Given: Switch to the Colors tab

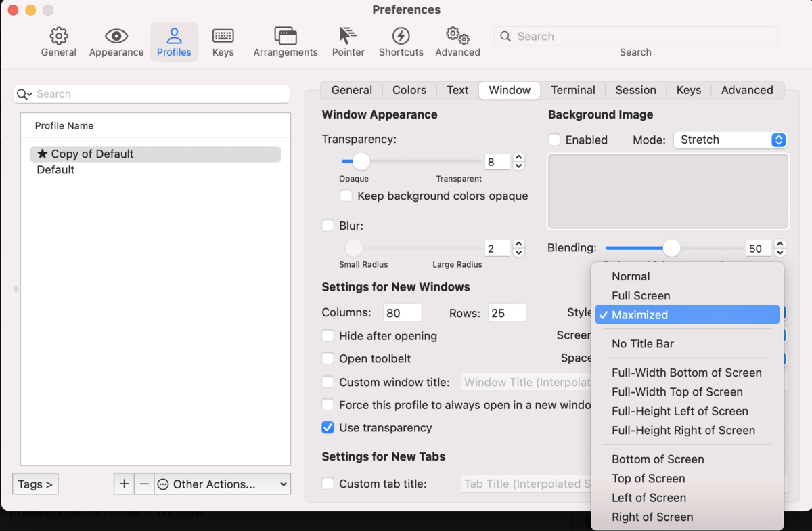Looking at the screenshot, I should tap(409, 90).
